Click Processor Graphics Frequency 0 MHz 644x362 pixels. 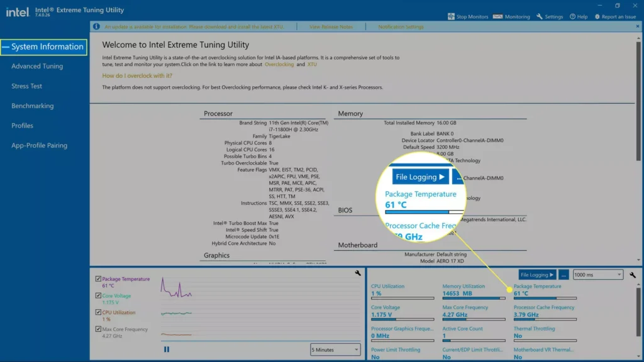pyautogui.click(x=380, y=336)
